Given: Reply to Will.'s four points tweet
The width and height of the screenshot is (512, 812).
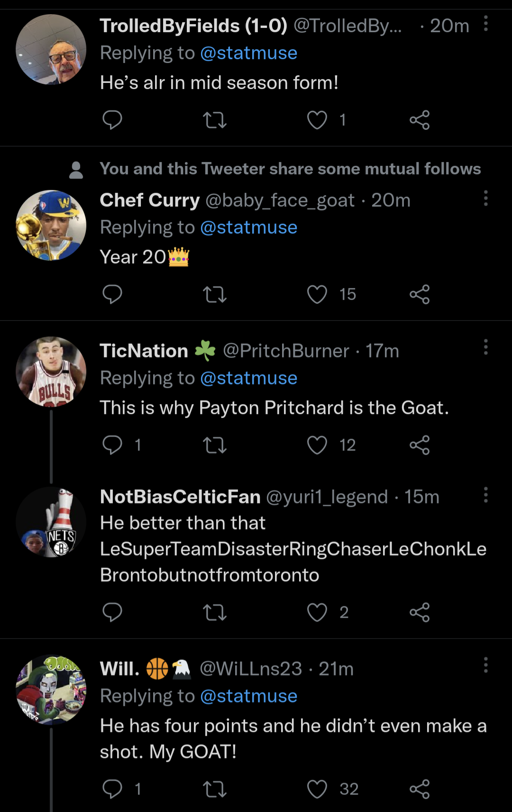Looking at the screenshot, I should click(112, 789).
